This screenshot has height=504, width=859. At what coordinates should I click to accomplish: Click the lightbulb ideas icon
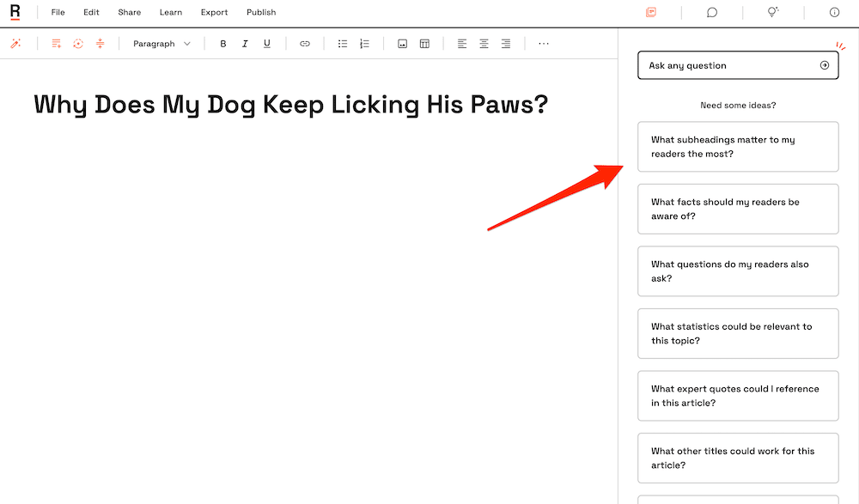(x=773, y=12)
